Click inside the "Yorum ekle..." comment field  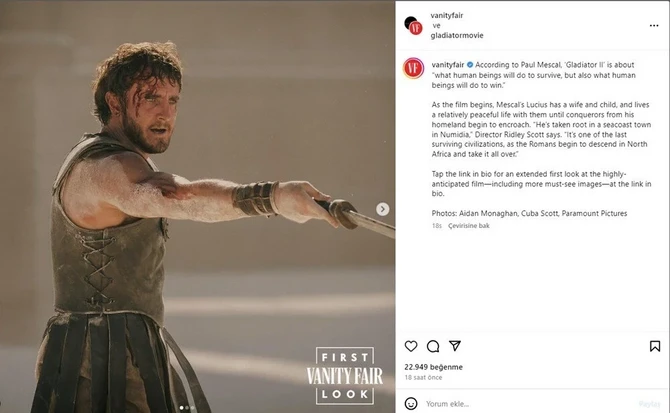(528, 404)
